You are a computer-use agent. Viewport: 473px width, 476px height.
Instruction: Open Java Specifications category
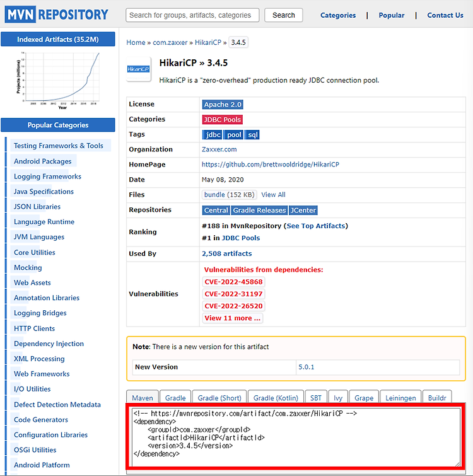[x=44, y=192]
